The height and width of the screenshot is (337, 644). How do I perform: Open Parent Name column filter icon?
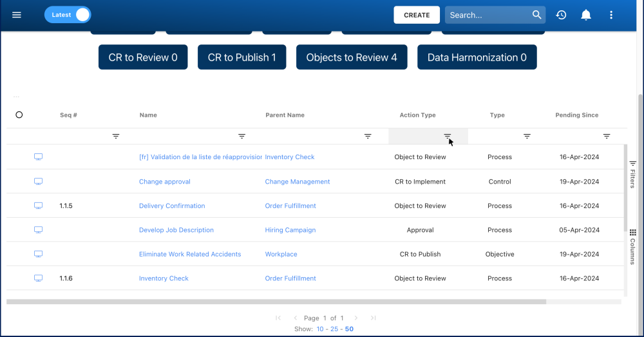[x=368, y=136]
